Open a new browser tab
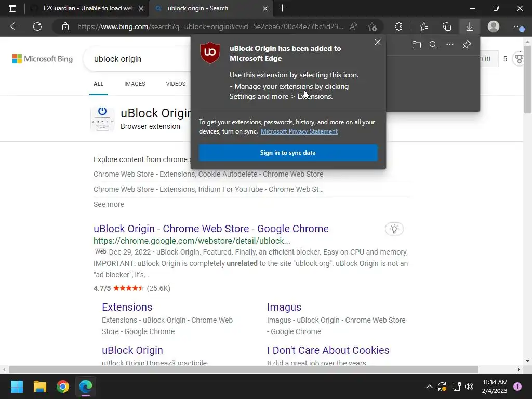The width and height of the screenshot is (532, 399). 282,8
